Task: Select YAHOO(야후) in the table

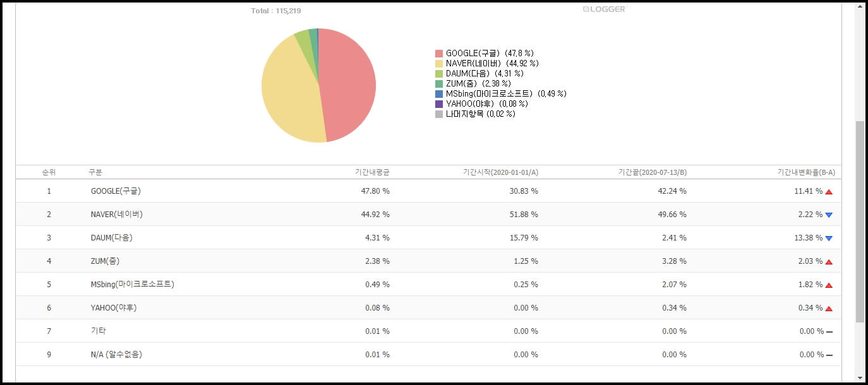Action: point(114,307)
